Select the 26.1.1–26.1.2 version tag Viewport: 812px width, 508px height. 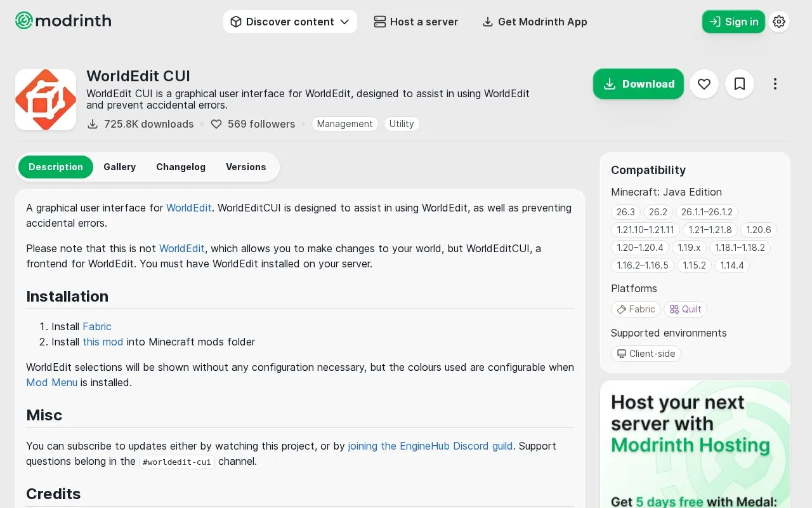point(707,212)
